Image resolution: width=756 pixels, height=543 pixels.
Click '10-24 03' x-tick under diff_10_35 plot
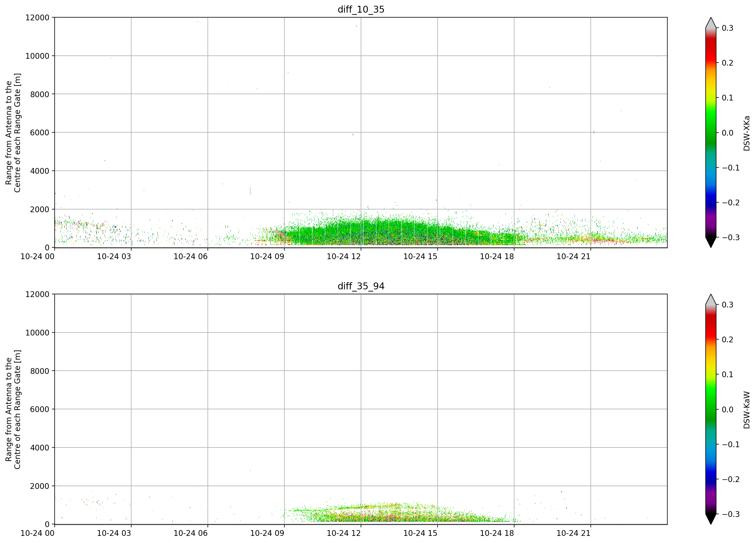point(114,256)
